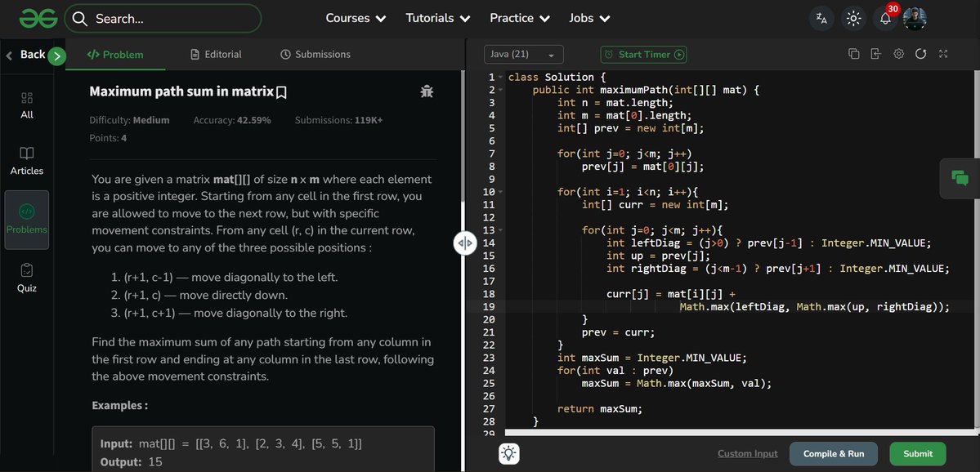Start the problem-solving timer
The image size is (980, 472).
642,53
